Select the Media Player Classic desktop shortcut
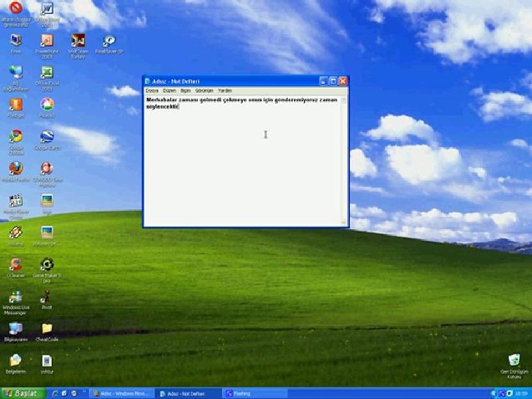The width and height of the screenshot is (532, 399). pos(16,206)
